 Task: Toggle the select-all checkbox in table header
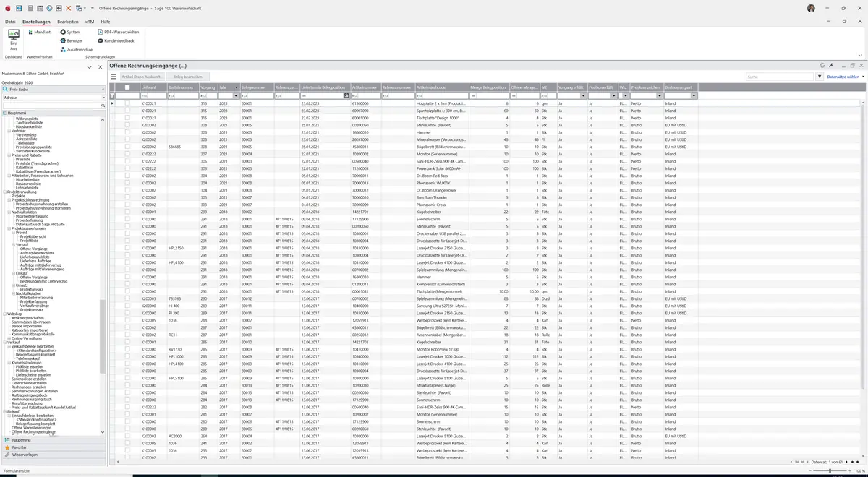(127, 87)
